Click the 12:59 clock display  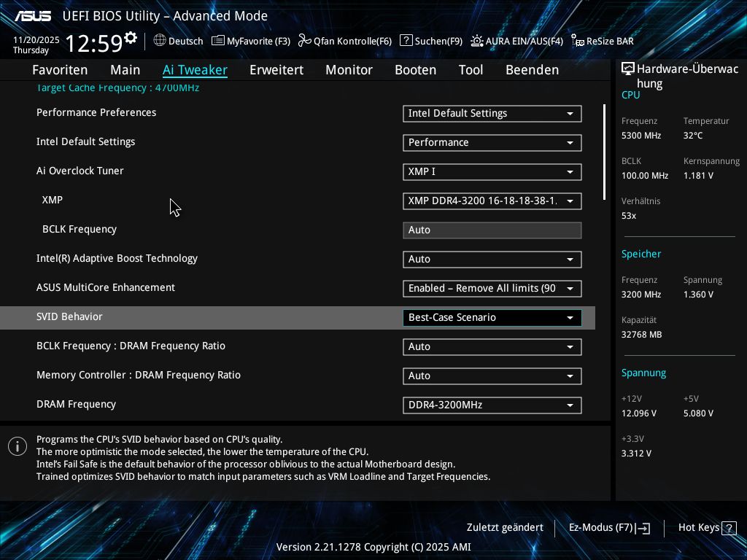coord(94,43)
